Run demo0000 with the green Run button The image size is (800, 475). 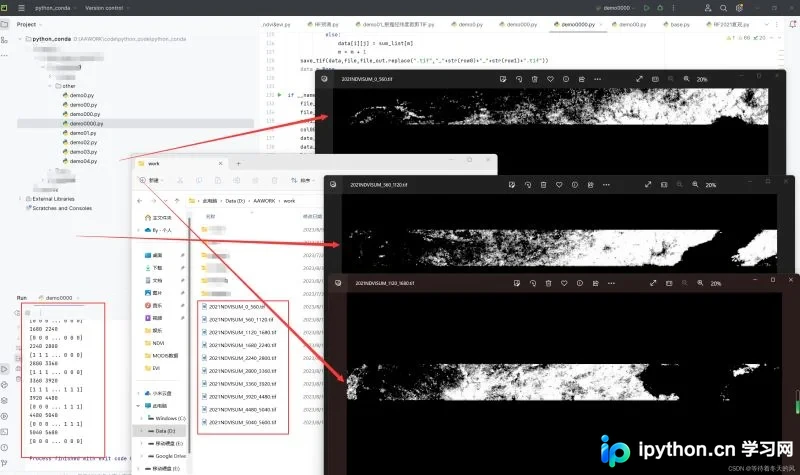[x=647, y=8]
